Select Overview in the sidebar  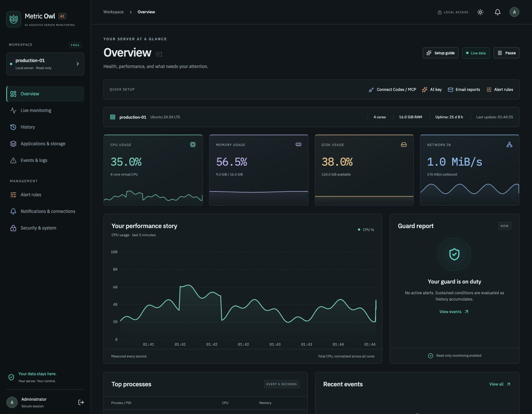pos(45,94)
